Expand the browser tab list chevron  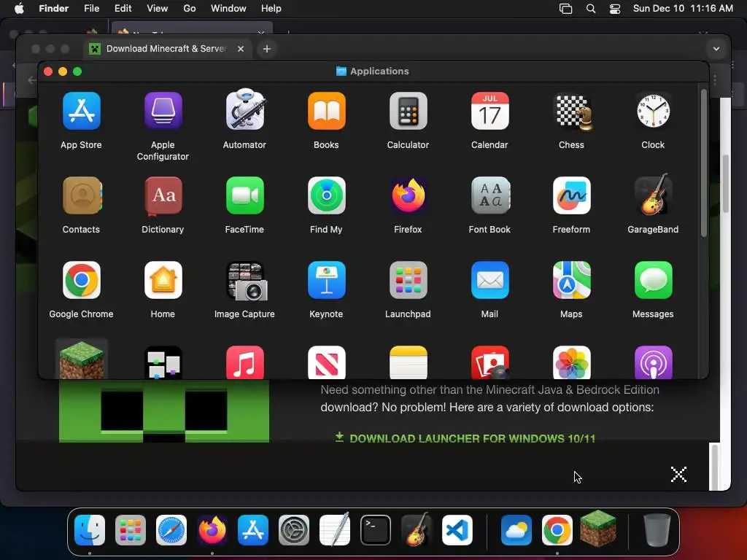(x=716, y=49)
